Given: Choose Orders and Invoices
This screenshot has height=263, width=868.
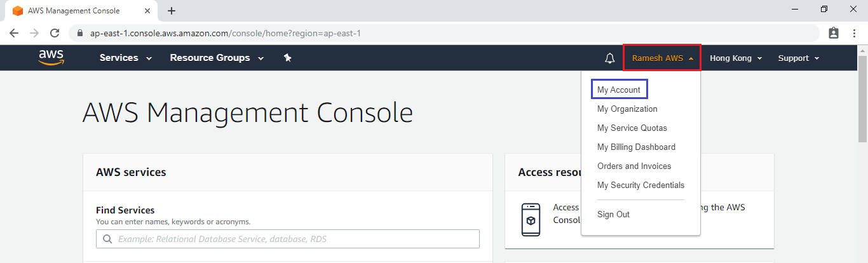Looking at the screenshot, I should coord(634,166).
